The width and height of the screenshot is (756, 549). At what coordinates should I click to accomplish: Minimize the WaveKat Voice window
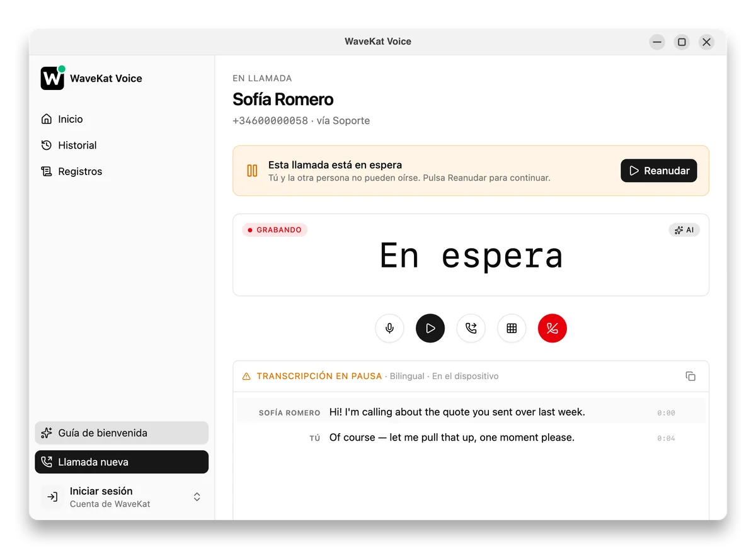(657, 42)
